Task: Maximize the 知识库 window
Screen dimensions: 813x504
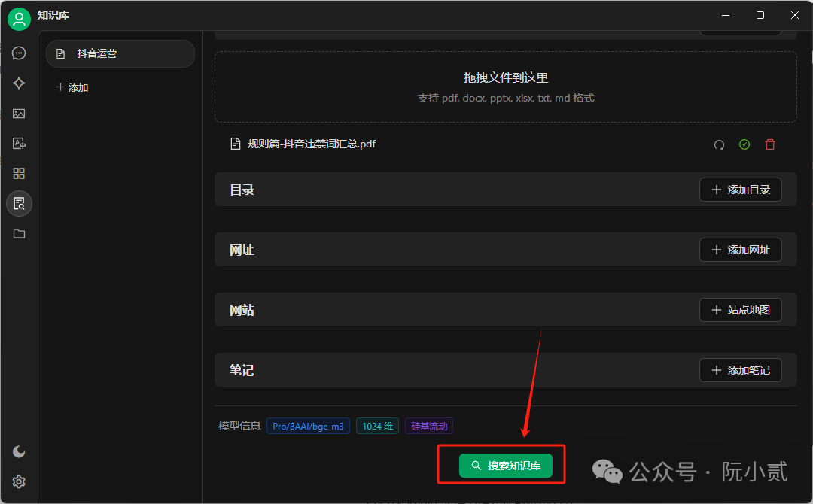Action: click(x=760, y=15)
